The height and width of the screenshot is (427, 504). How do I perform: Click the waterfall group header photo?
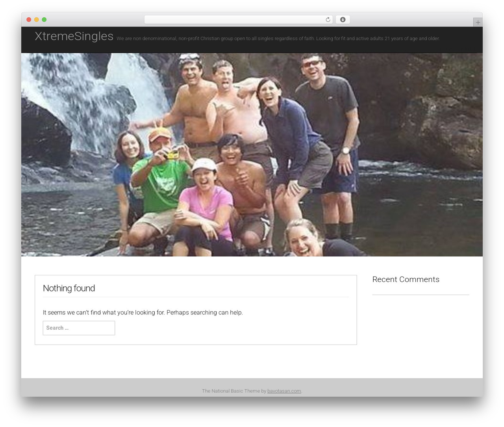coord(252,155)
